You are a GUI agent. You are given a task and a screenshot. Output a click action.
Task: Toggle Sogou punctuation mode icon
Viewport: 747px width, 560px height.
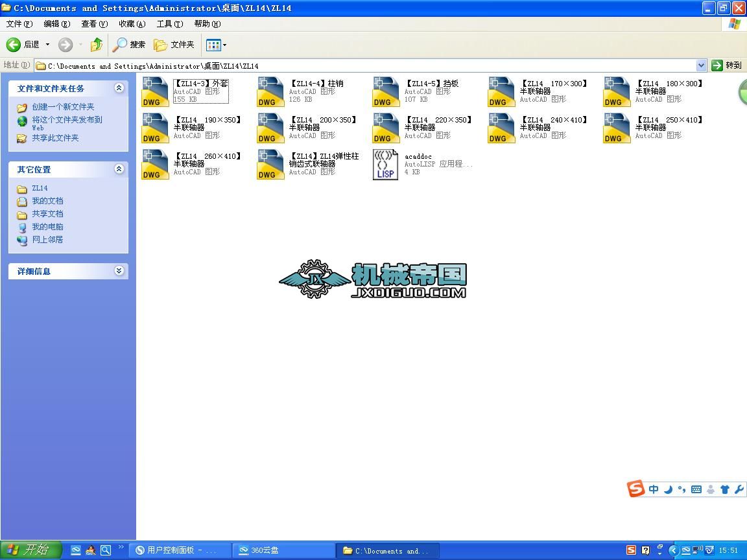click(682, 489)
